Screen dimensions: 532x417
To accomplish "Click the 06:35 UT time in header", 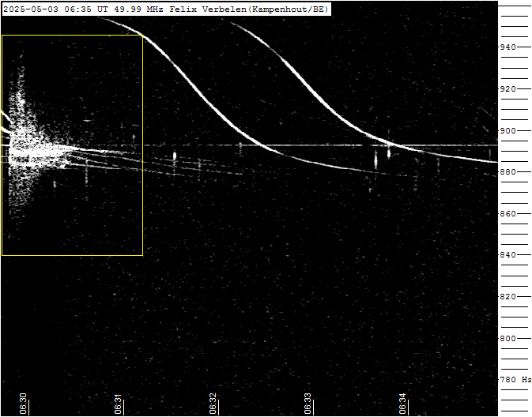I will 86,9.
